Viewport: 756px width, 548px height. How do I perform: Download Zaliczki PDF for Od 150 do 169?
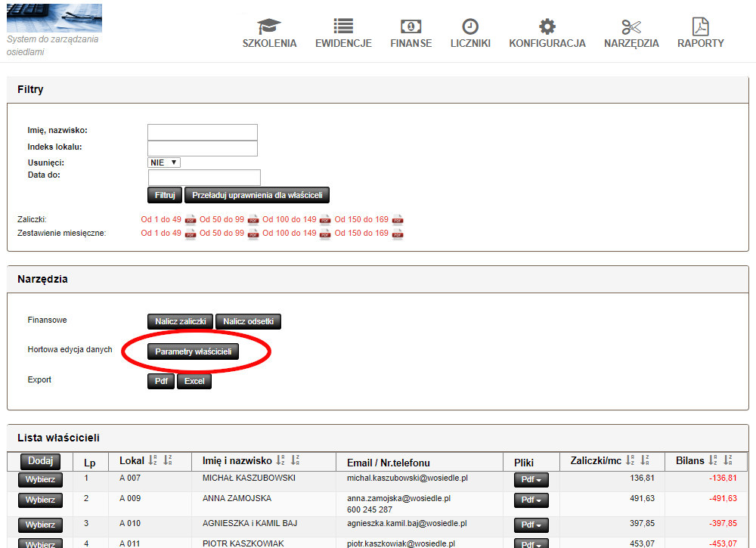398,220
